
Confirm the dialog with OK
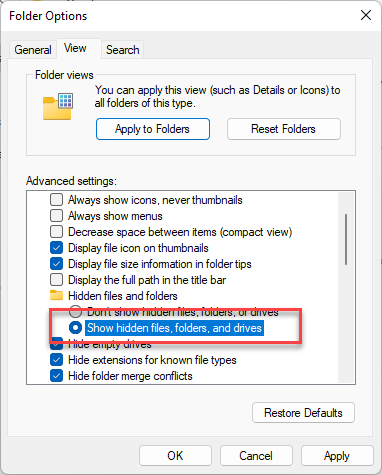click(175, 456)
